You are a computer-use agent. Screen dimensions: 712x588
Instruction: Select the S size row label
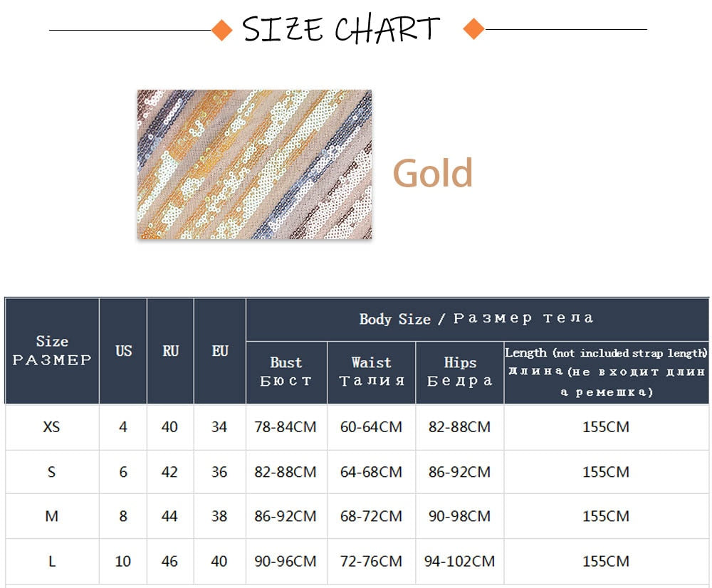coord(52,472)
